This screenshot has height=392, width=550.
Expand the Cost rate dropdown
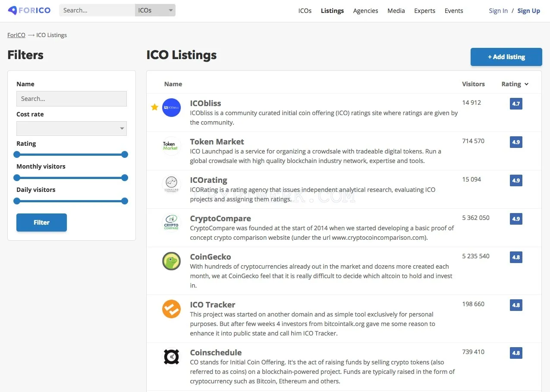[x=72, y=129]
